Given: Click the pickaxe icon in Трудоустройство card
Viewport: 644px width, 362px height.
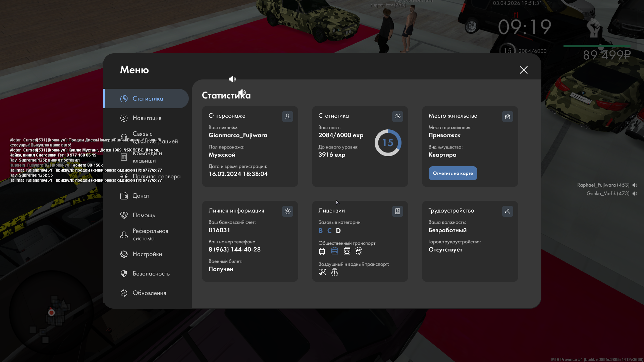Looking at the screenshot, I should [507, 212].
